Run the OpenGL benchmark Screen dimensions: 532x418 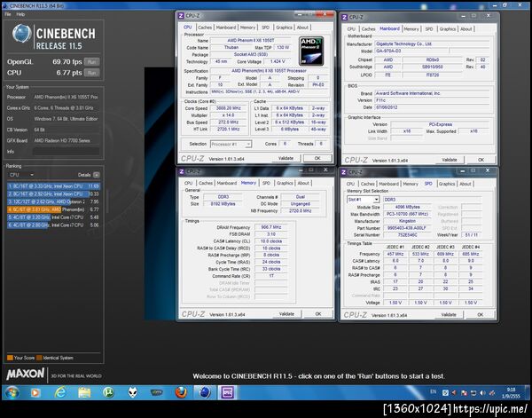pos(92,62)
